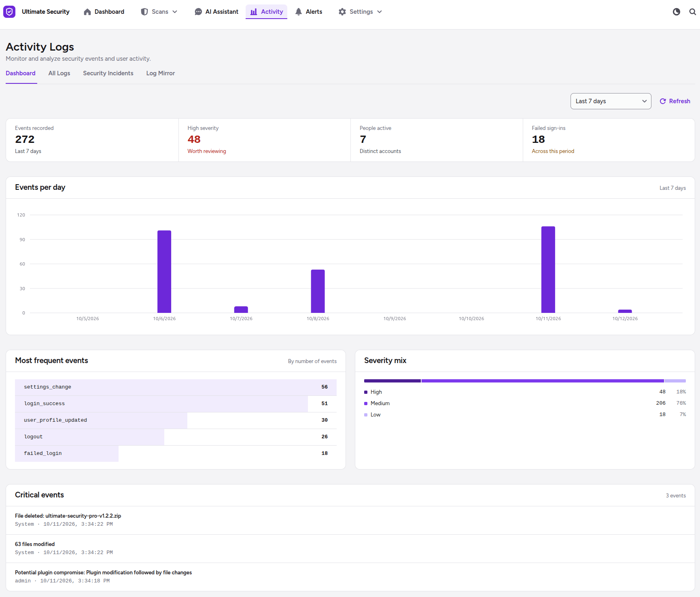Click the Ultimate Security shield logo

(x=9, y=12)
